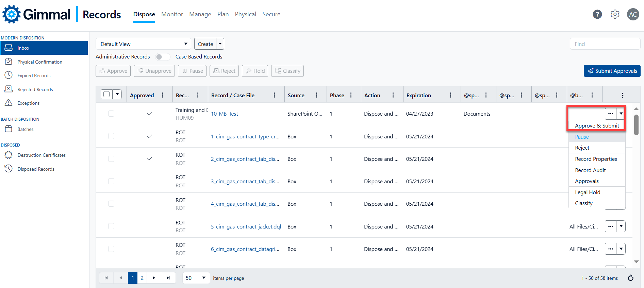Check the select-all header checkbox
Viewport: 644px width, 288px height.
coord(106,94)
